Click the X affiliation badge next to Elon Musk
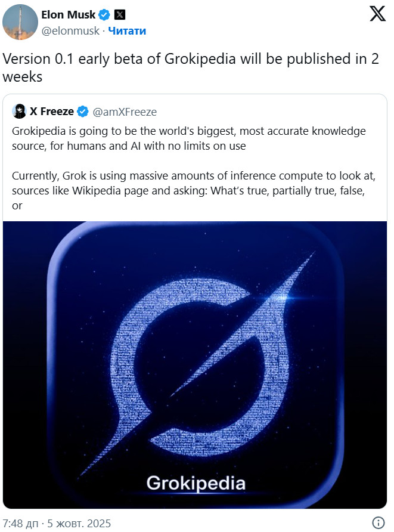394x532 pixels. click(119, 14)
